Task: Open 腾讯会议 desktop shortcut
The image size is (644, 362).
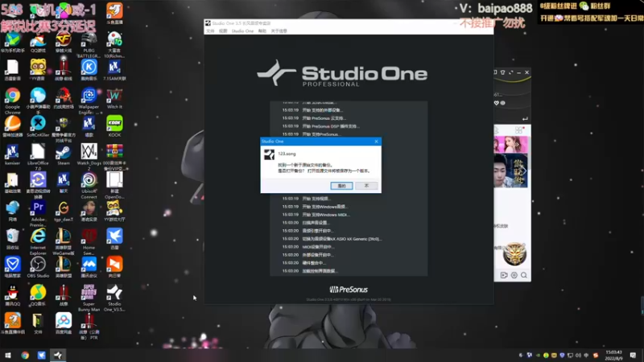Action: click(89, 267)
